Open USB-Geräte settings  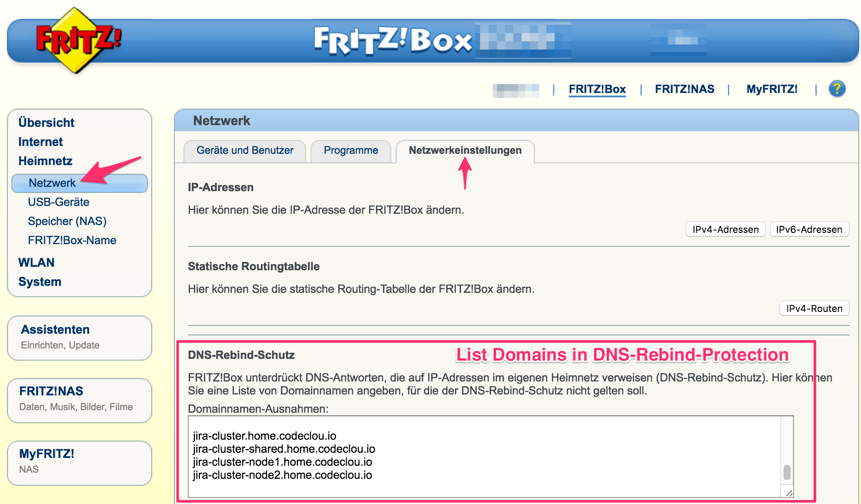[58, 202]
